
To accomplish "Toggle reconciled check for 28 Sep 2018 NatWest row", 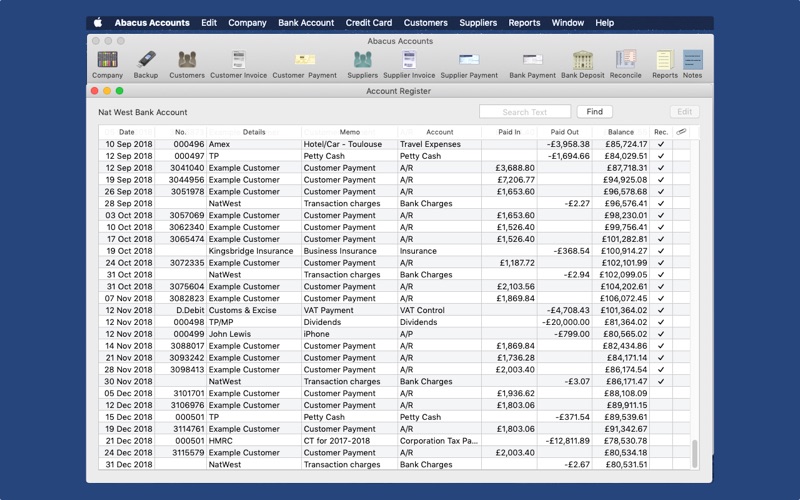I will (x=661, y=204).
